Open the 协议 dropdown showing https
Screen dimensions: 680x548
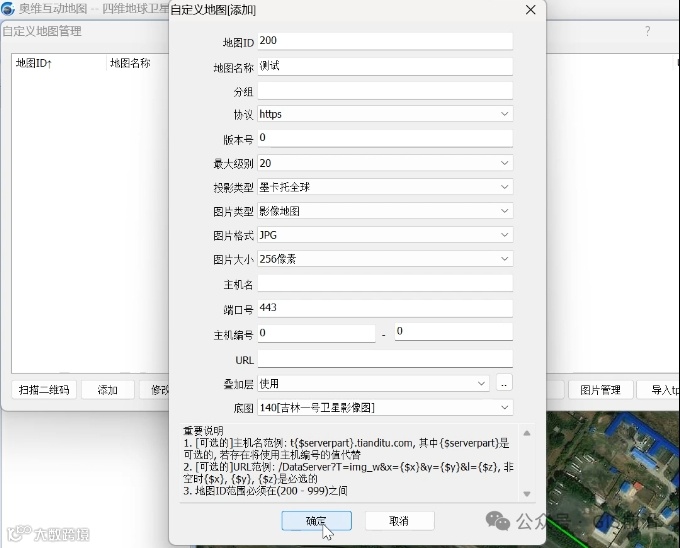[385, 114]
